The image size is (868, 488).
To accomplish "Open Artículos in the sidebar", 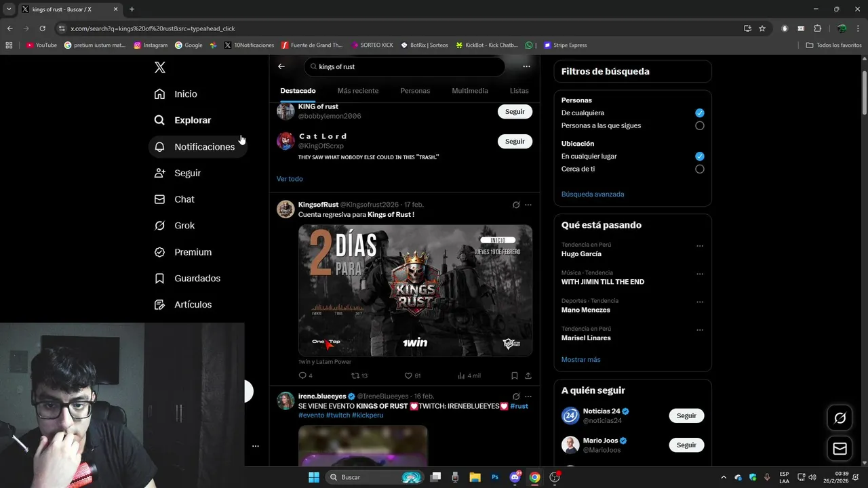I will click(183, 305).
